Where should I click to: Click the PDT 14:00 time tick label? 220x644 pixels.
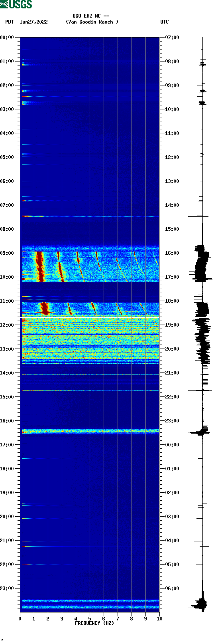click(7, 373)
